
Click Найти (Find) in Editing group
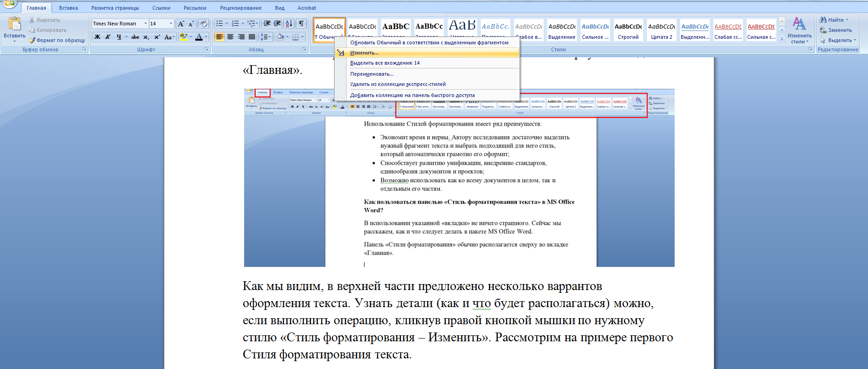click(x=835, y=20)
